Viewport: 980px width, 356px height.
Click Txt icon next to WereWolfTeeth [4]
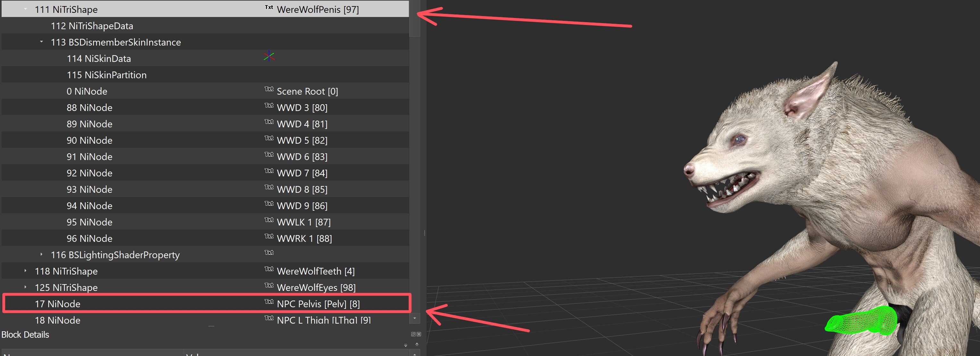pyautogui.click(x=269, y=269)
